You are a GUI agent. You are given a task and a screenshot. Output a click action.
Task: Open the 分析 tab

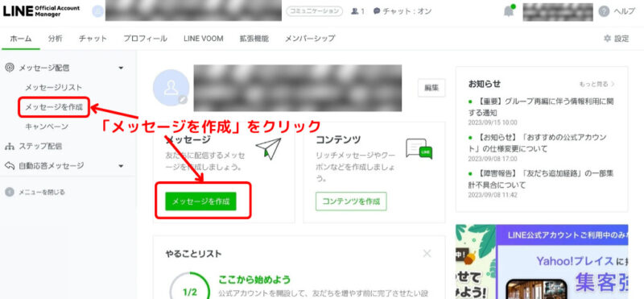point(55,39)
